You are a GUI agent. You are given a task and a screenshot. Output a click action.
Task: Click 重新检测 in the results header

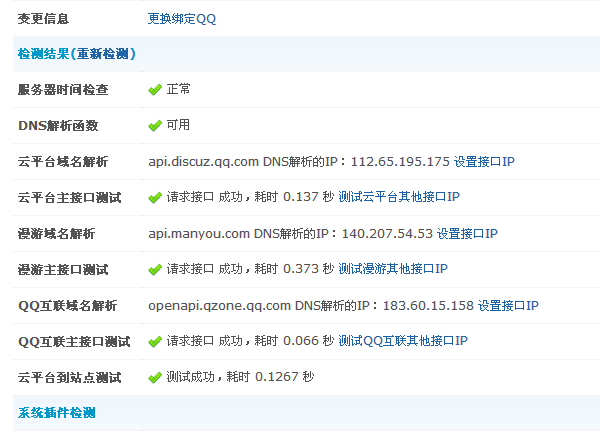pyautogui.click(x=103, y=54)
